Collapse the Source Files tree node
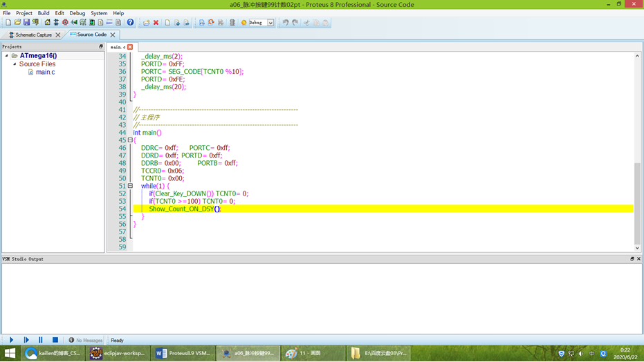The width and height of the screenshot is (644, 362). point(15,64)
